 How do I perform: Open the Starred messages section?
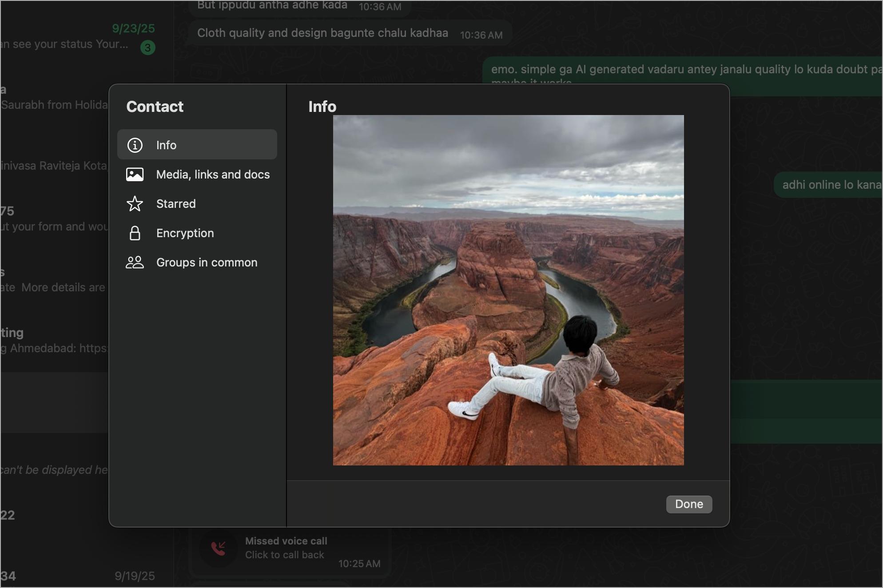pos(175,204)
